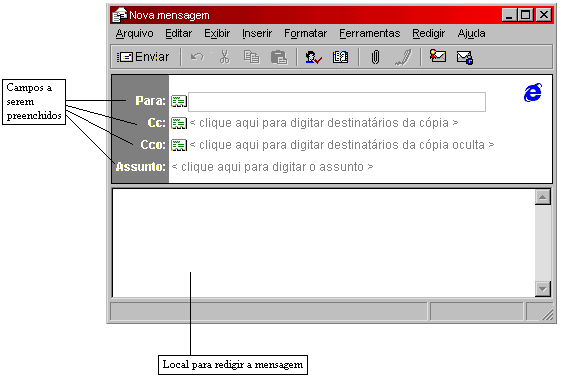
Task: Click the Copy icon in toolbar
Action: [251, 57]
